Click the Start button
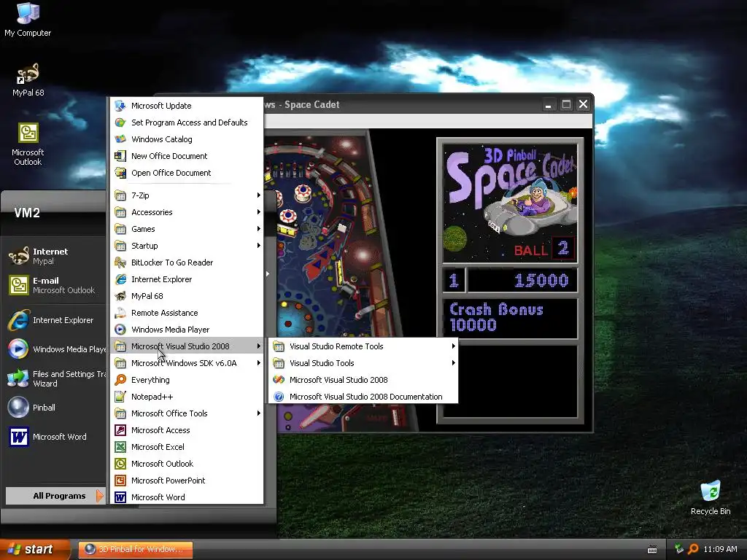 [35, 549]
